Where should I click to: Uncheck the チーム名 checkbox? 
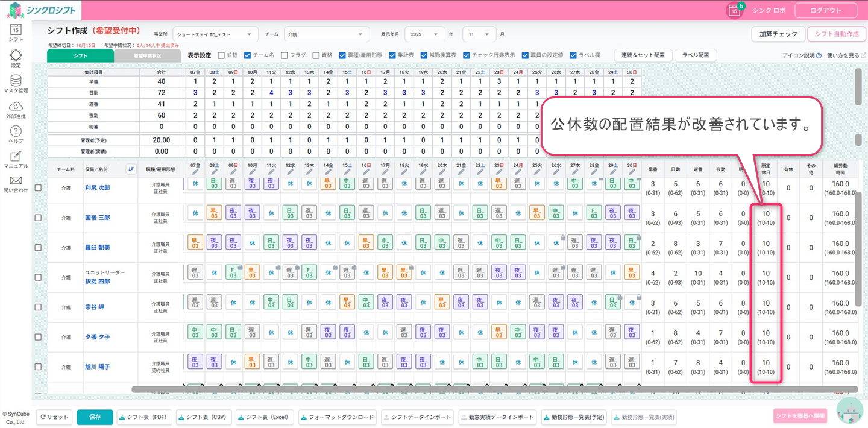247,55
